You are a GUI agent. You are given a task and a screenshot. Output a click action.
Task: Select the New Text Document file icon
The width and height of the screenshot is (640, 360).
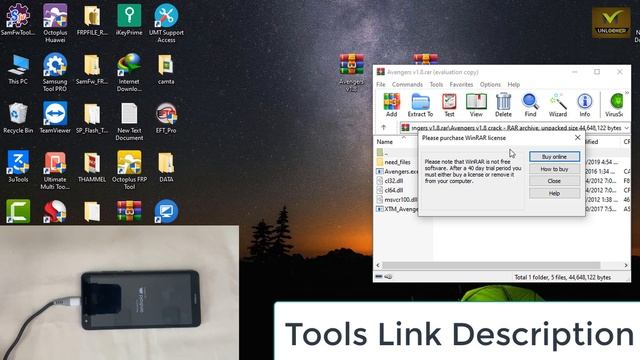[129, 122]
